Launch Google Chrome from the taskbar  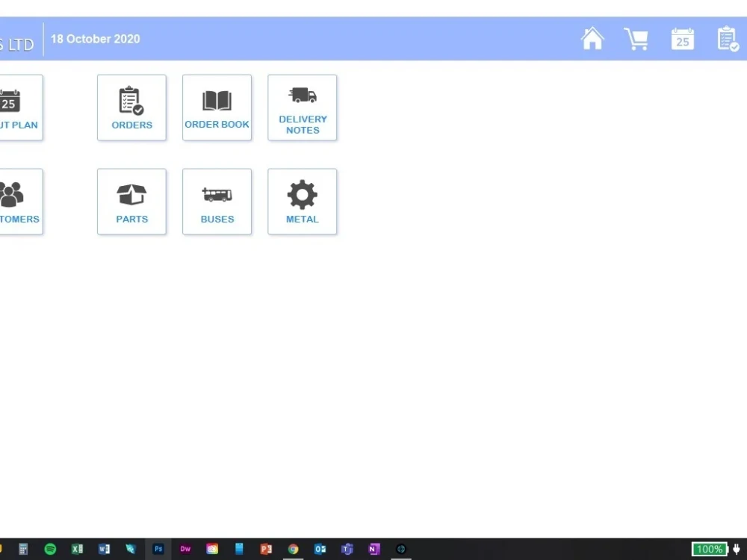tap(294, 549)
